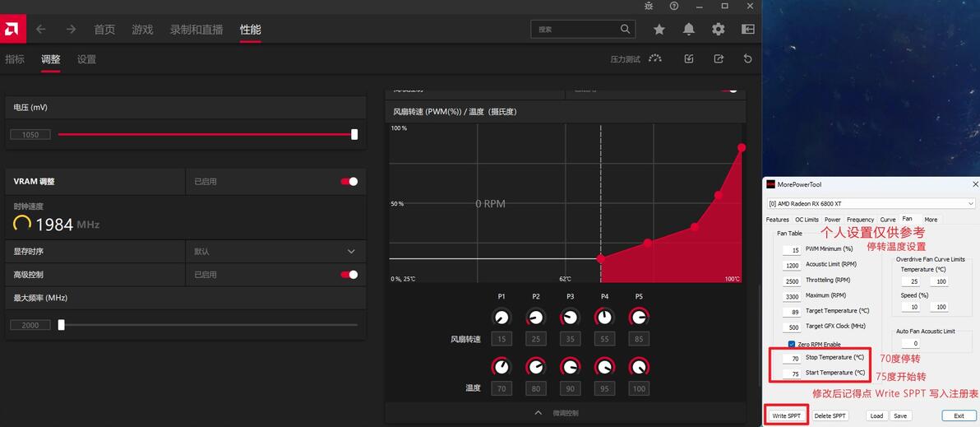
Task: Toggle the 高级控制 switch
Action: tap(349, 275)
